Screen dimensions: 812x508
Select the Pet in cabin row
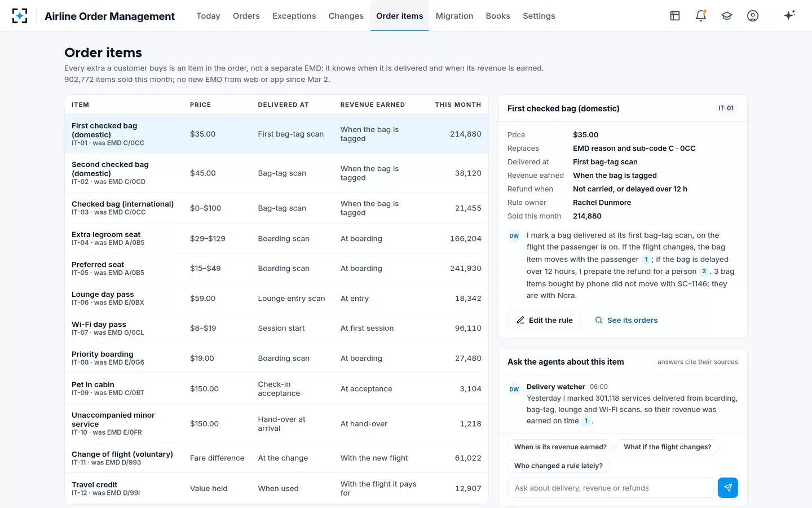[276, 389]
